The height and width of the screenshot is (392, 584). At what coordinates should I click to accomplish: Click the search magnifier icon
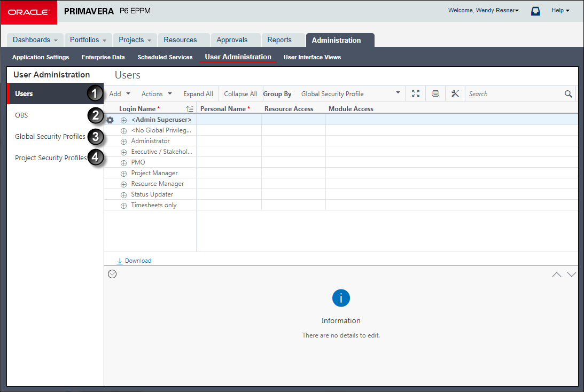pos(568,94)
